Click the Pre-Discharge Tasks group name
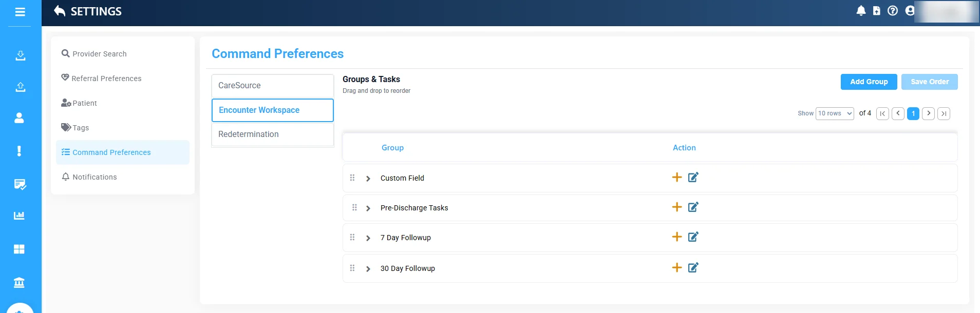Screen dimensions: 980x313 click(414, 208)
